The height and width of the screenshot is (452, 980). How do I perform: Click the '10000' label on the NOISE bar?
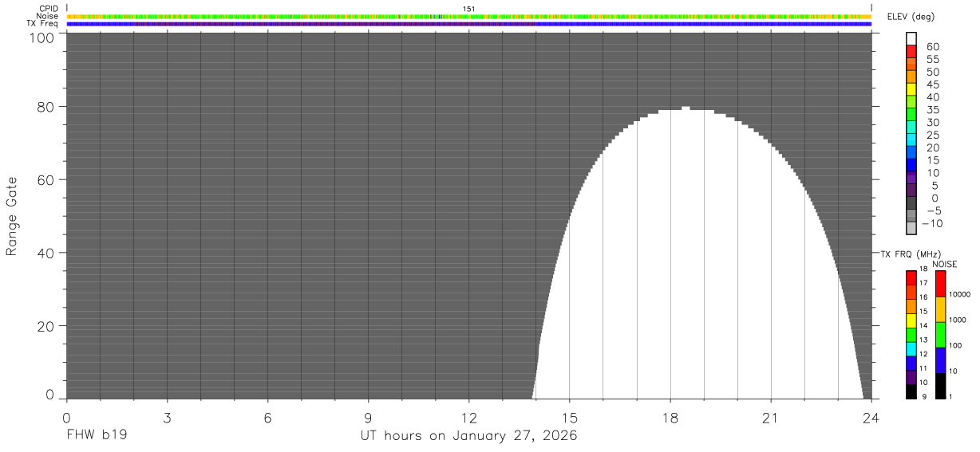coord(960,294)
